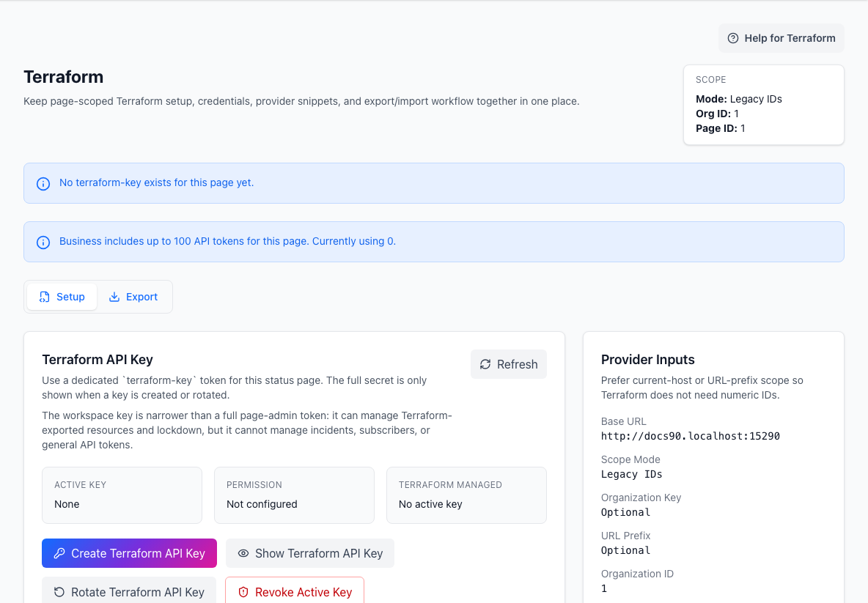This screenshot has height=603, width=868.
Task: Create Terraform API Key
Action: point(129,553)
